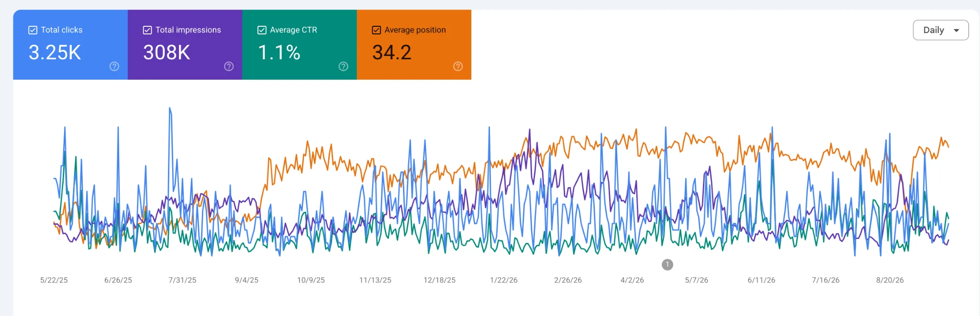Uncheck the Average position checkbox
The image size is (980, 316).
pos(377,30)
